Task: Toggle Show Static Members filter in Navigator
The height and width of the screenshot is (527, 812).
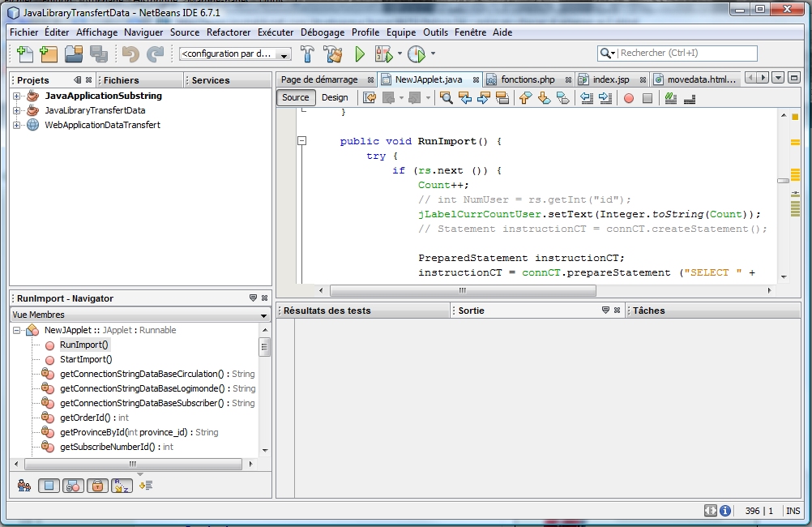Action: point(73,486)
